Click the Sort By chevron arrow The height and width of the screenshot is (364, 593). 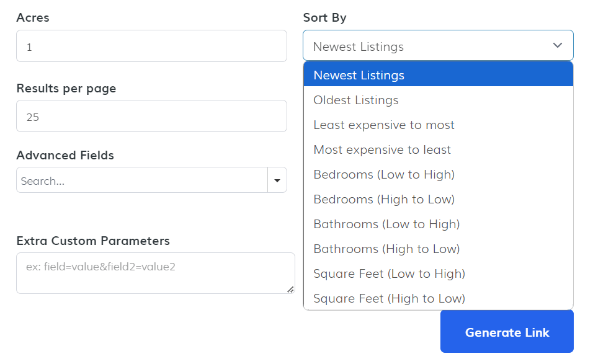557,46
